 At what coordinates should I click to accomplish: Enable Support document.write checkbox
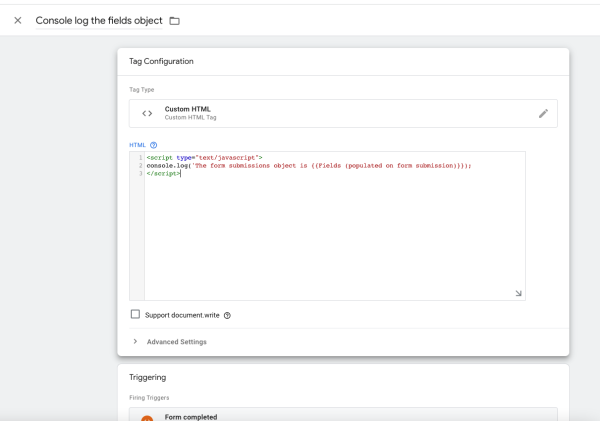(135, 314)
